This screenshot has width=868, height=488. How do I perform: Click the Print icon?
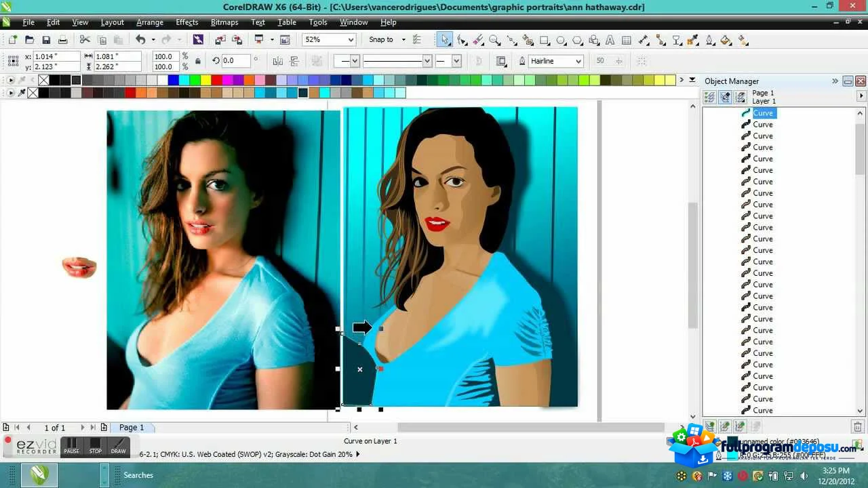(62, 40)
